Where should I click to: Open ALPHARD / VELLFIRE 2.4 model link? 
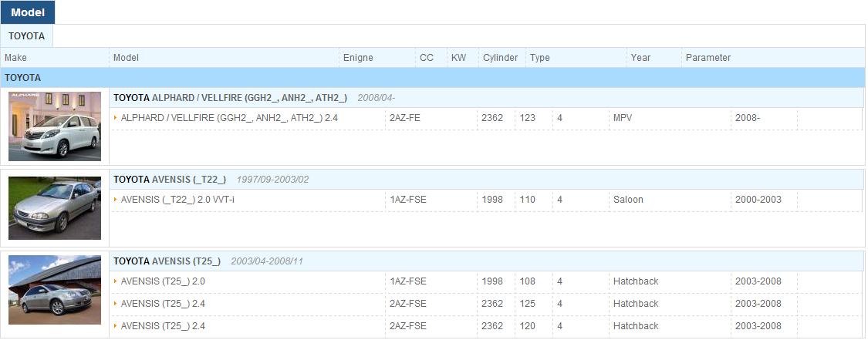229,118
